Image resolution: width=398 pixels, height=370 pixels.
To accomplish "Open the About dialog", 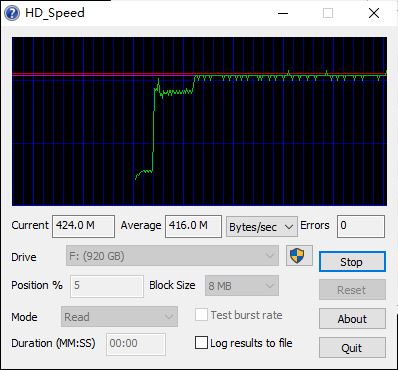I will tap(352, 319).
